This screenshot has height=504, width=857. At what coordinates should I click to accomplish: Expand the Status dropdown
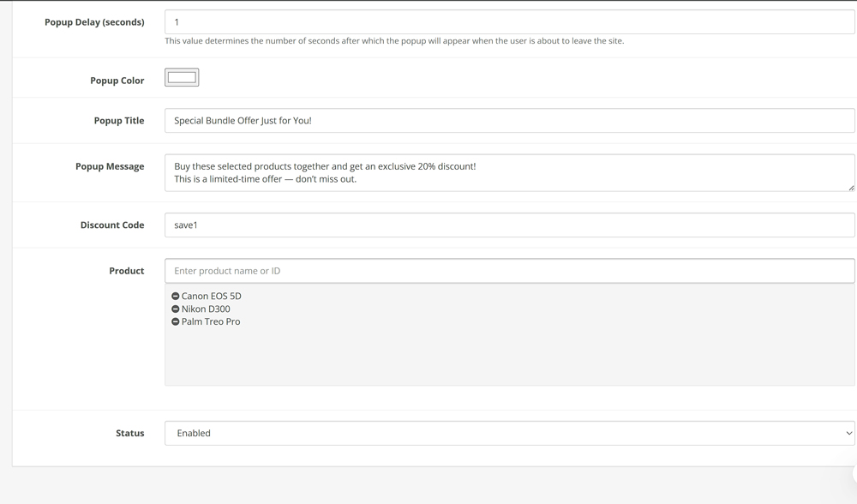(509, 434)
